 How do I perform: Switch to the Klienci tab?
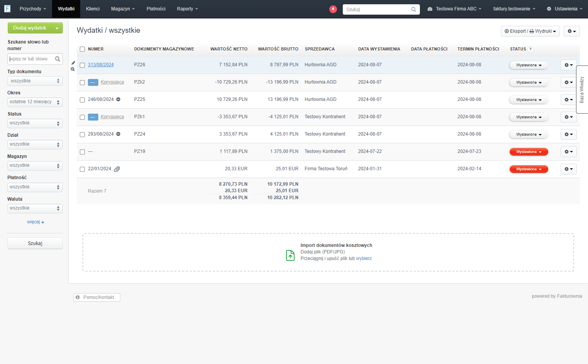point(93,9)
